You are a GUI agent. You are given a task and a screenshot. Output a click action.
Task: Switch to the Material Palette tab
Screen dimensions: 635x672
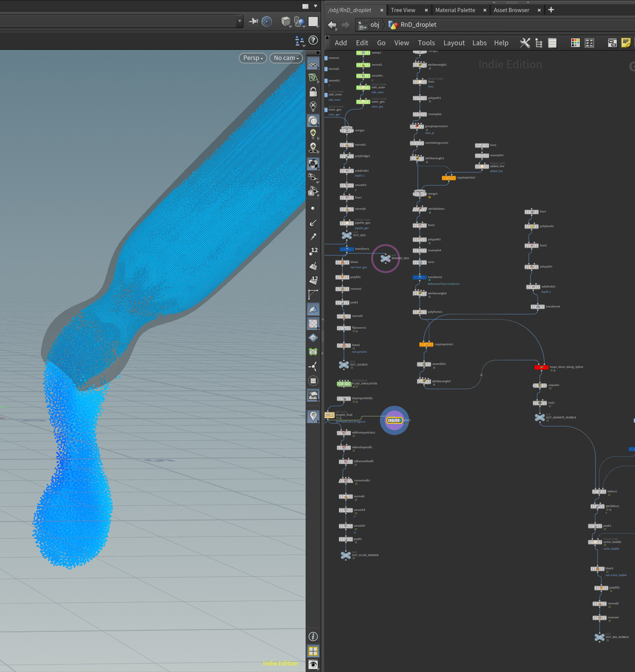point(455,10)
